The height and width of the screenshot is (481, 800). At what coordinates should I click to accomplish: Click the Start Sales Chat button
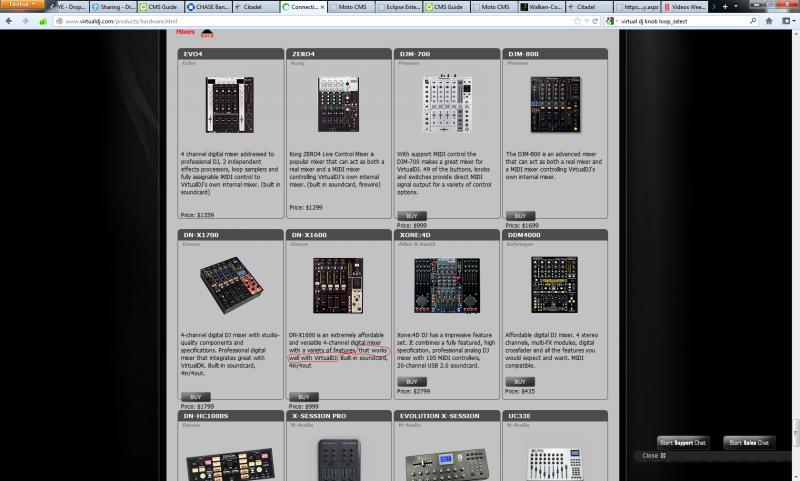pyautogui.click(x=749, y=443)
